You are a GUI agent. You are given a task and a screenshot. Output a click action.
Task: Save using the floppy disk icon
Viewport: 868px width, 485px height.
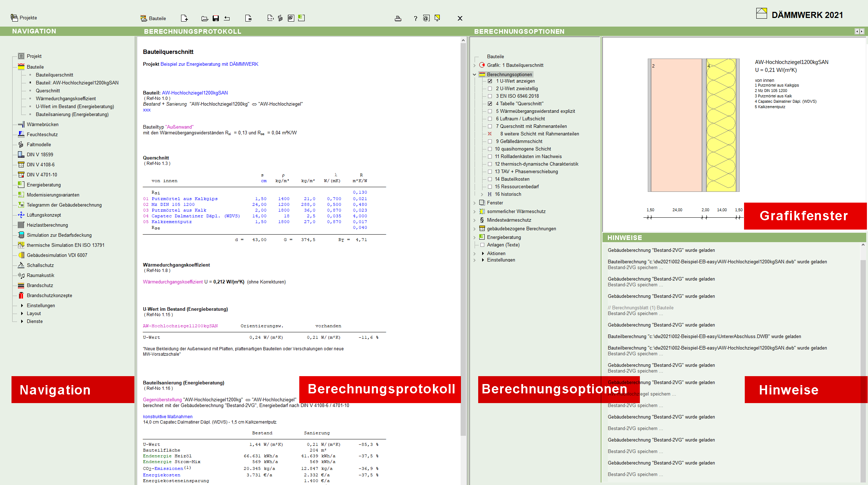(x=216, y=18)
